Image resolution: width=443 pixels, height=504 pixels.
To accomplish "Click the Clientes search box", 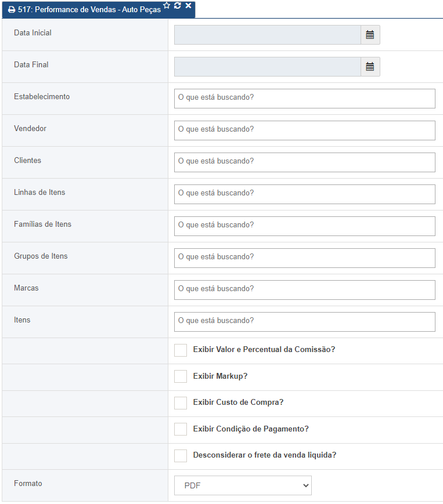I will (304, 162).
